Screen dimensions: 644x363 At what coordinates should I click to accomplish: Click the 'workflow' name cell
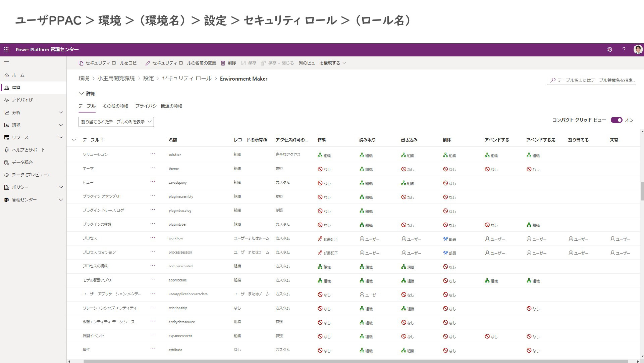coord(176,238)
